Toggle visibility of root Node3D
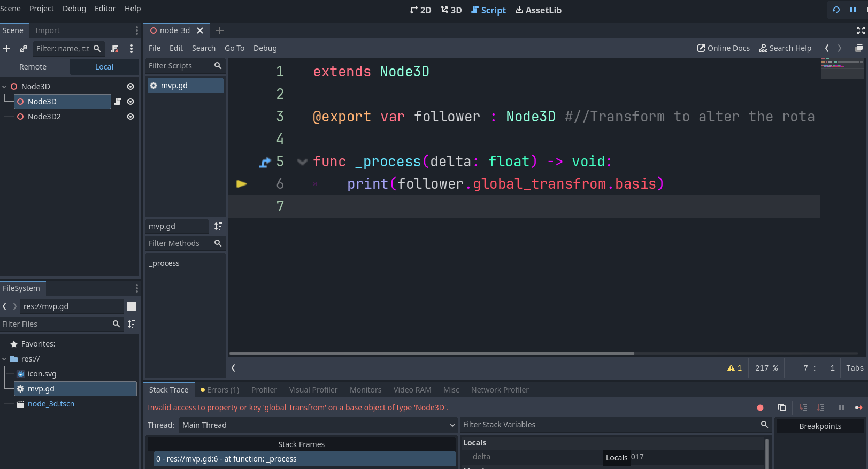 pos(130,87)
